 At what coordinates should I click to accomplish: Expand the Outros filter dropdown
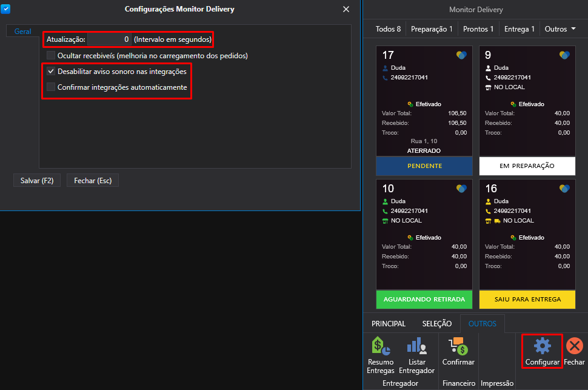click(560, 29)
